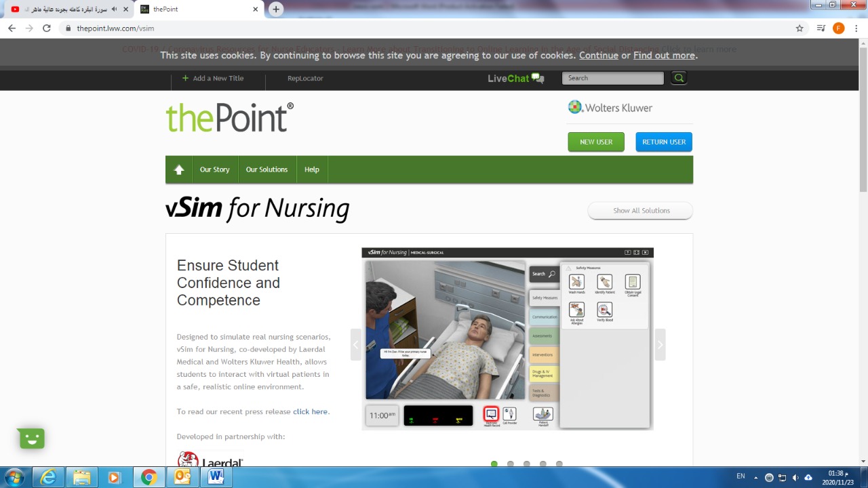The height and width of the screenshot is (488, 868).
Task: Go to the previous slide with left arrow
Action: coord(355,345)
